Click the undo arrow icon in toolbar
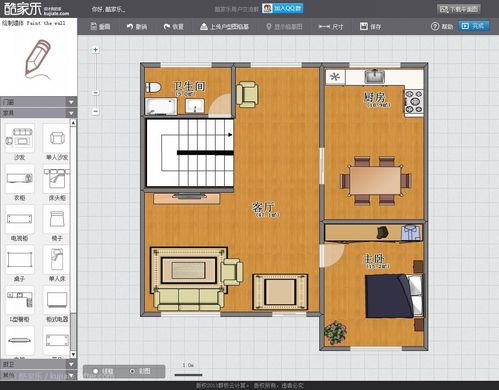Screen dimensions: 499x390 click(130, 27)
